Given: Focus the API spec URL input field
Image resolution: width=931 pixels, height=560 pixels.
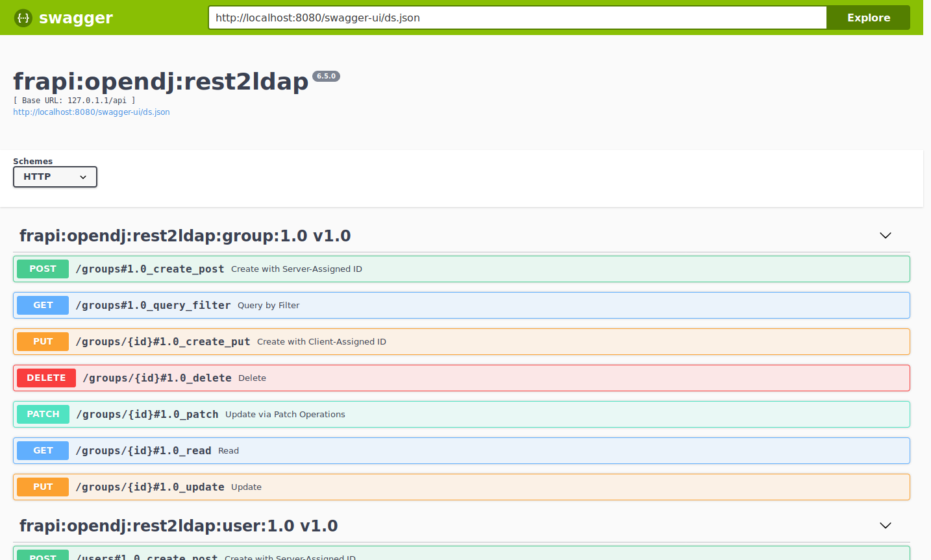Looking at the screenshot, I should pos(517,18).
